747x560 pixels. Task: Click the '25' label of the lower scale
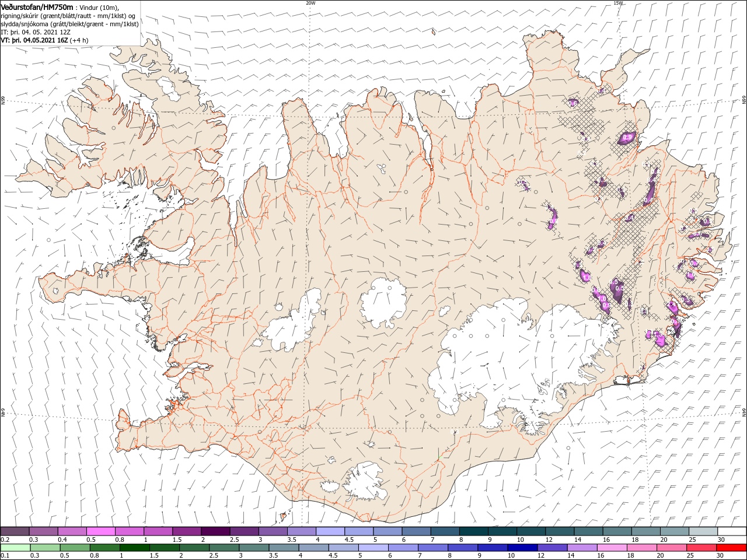tap(690, 555)
